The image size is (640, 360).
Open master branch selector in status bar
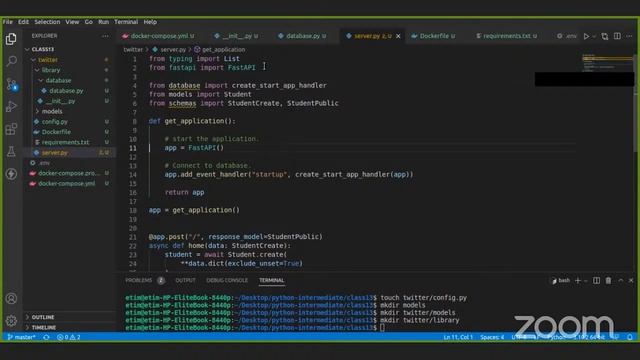(x=21, y=337)
